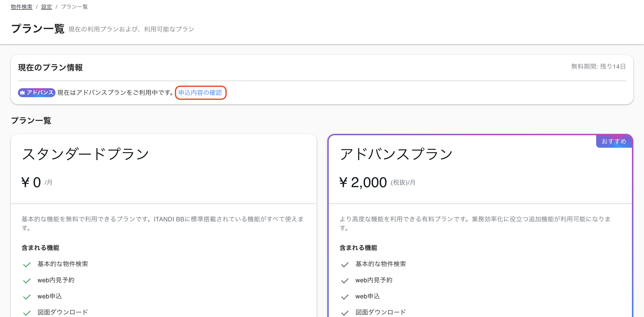Click the スタンダードプラン title
This screenshot has width=644, height=317.
(x=85, y=154)
